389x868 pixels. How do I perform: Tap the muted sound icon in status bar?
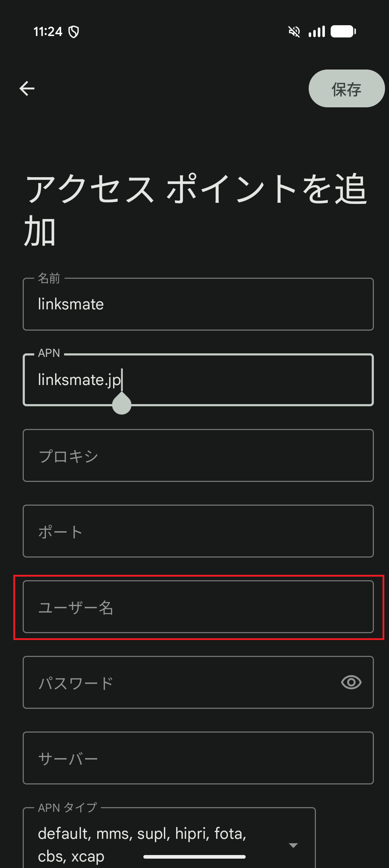click(294, 32)
